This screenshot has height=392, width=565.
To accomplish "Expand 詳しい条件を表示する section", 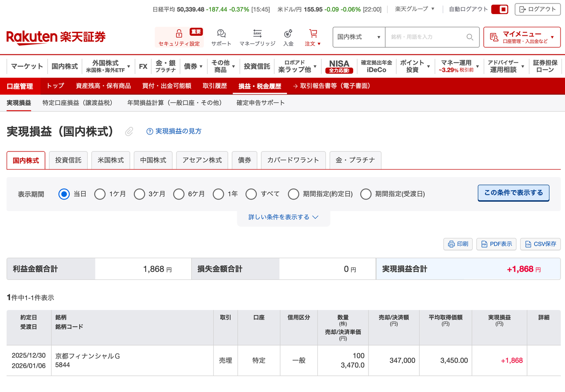I will 283,217.
